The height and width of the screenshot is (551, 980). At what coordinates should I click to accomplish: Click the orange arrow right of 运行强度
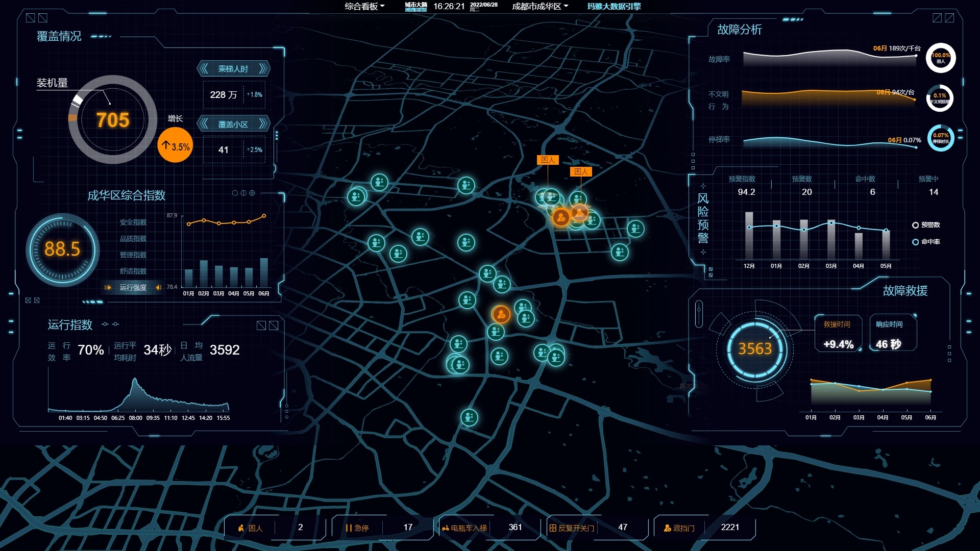pos(158,288)
